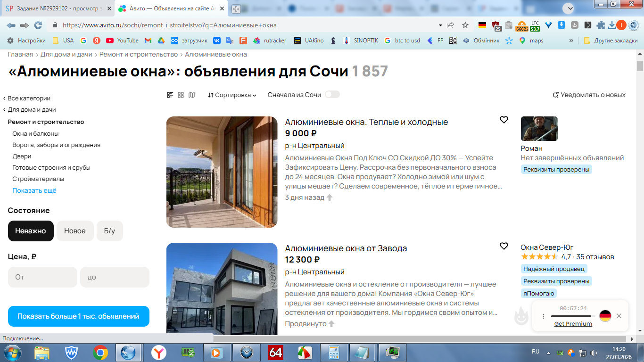644x362 pixels.
Task: Open 'Готовые строения и срубы' category
Action: [x=51, y=167]
